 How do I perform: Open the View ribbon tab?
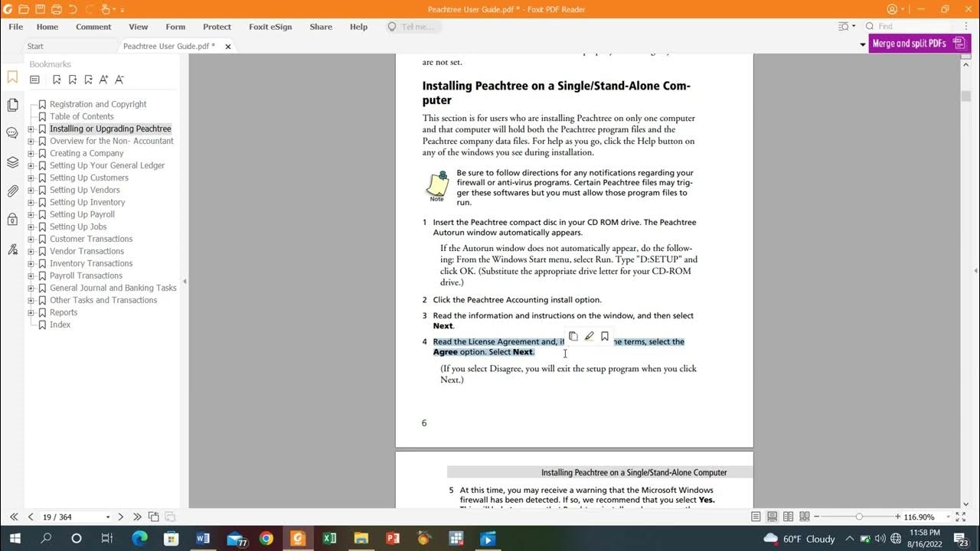[x=139, y=27]
